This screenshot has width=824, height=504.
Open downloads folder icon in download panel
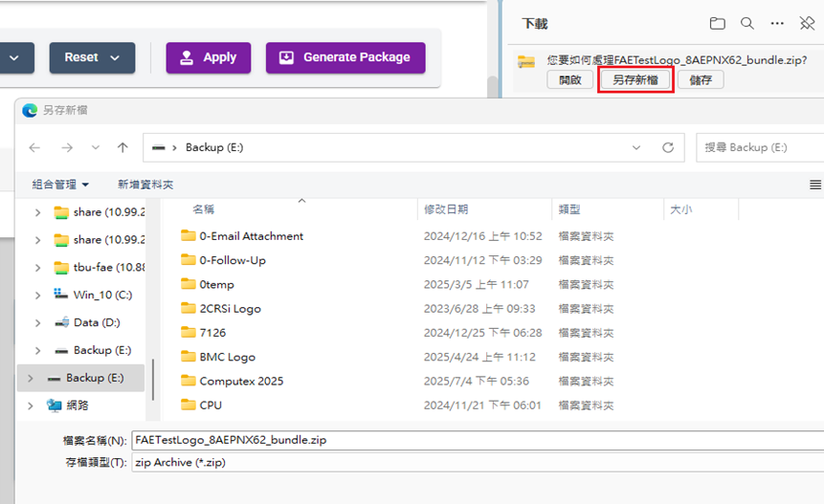(718, 24)
